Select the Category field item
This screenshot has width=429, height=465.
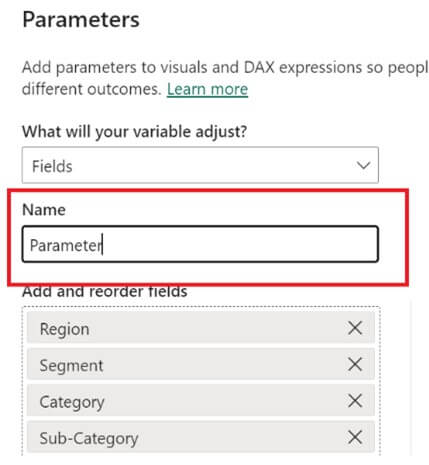(201, 400)
